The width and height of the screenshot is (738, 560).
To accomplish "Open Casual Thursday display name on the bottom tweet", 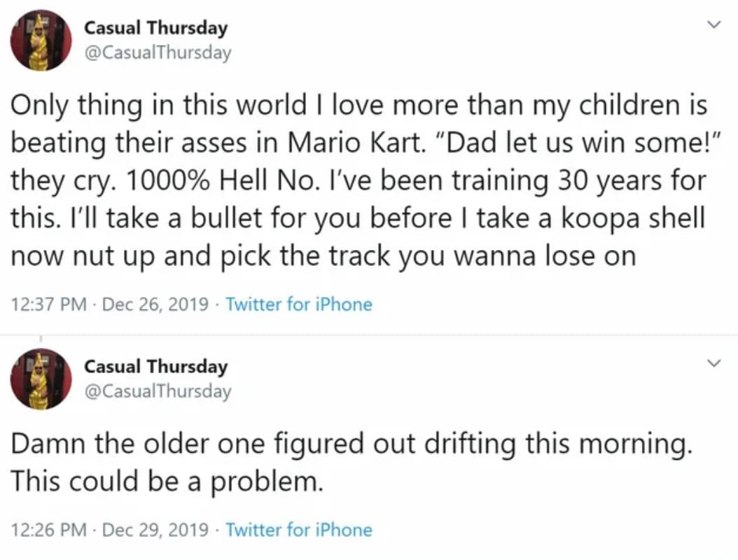I will click(x=155, y=367).
